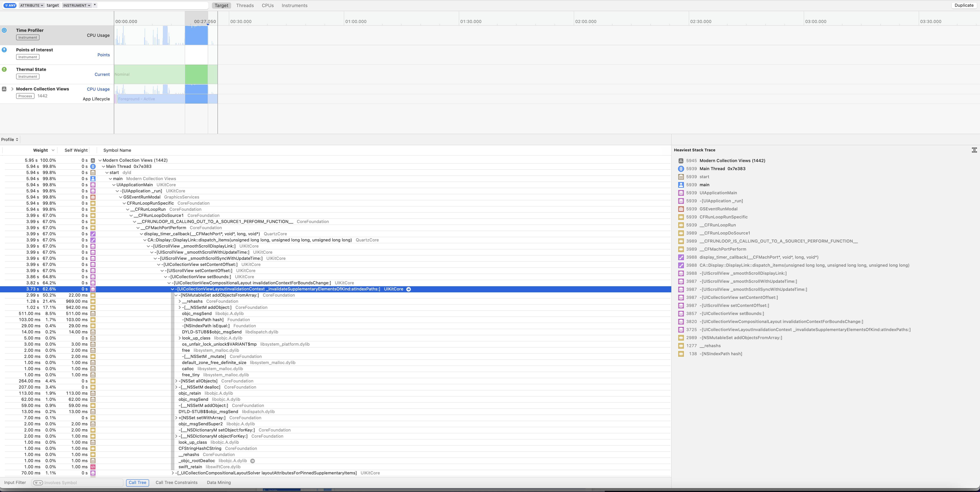The width and height of the screenshot is (980, 492).
Task: Expand the Modern Collection Views process track
Action: point(13,89)
